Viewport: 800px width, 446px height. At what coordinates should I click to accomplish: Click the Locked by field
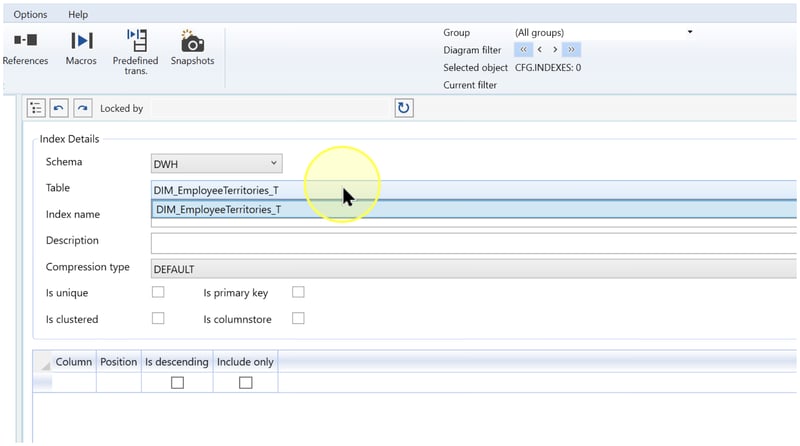coord(270,108)
